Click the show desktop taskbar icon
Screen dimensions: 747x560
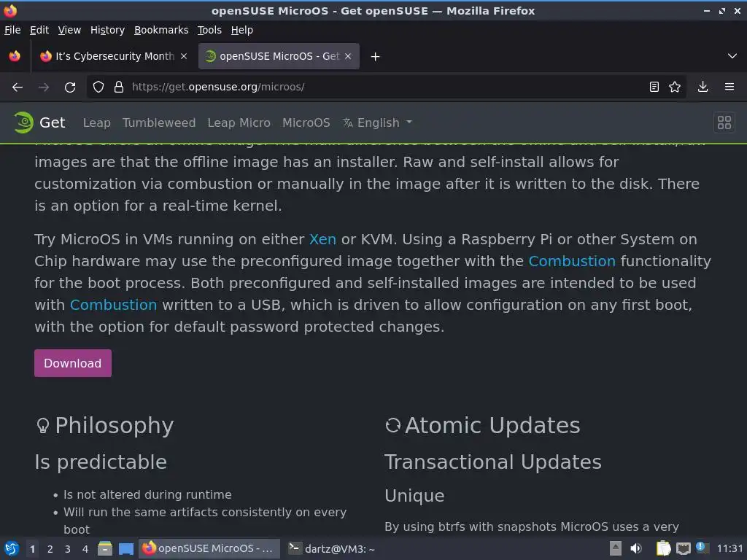tap(125, 549)
